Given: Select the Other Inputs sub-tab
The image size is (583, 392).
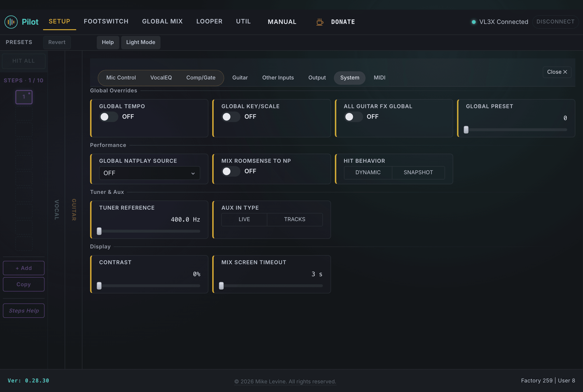Looking at the screenshot, I should point(278,78).
